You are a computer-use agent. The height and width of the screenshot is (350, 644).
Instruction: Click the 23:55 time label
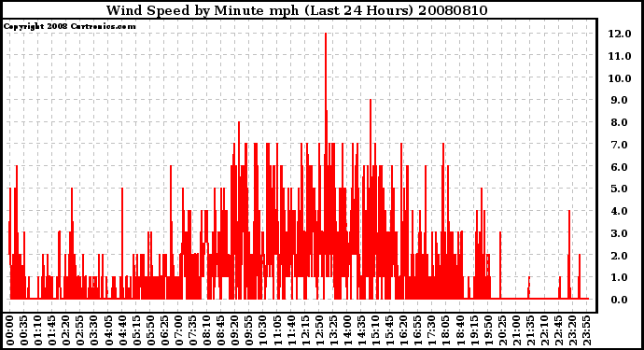586,330
